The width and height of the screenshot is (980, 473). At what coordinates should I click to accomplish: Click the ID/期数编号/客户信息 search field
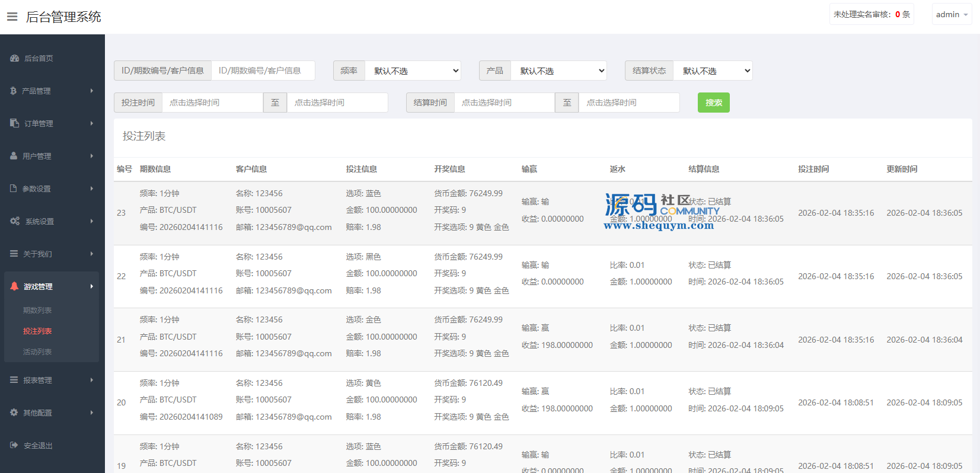[x=263, y=71]
